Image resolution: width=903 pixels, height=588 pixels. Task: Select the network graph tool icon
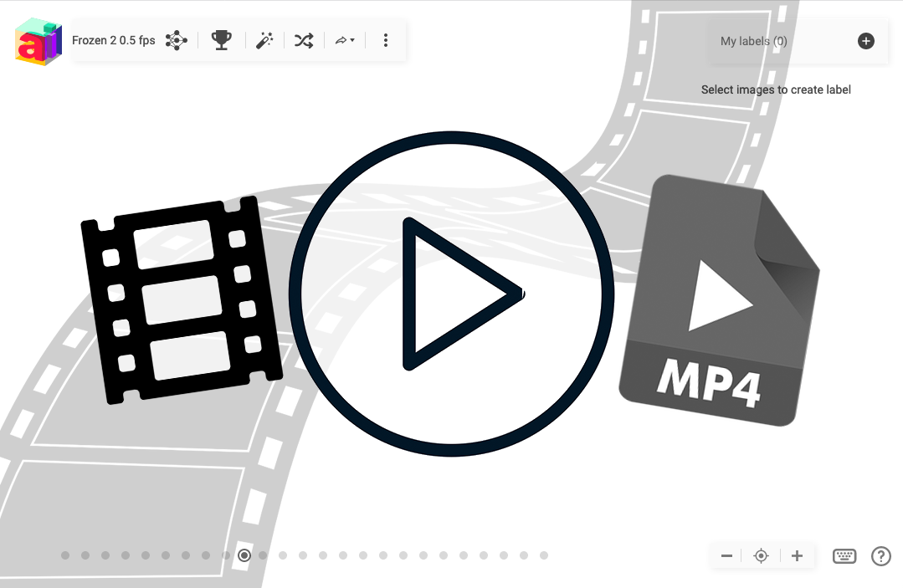(x=176, y=39)
